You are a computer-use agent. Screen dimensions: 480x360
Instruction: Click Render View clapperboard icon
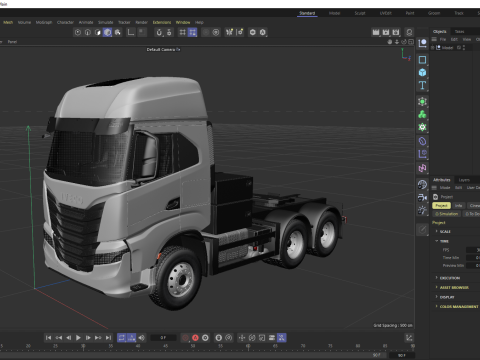(376, 32)
